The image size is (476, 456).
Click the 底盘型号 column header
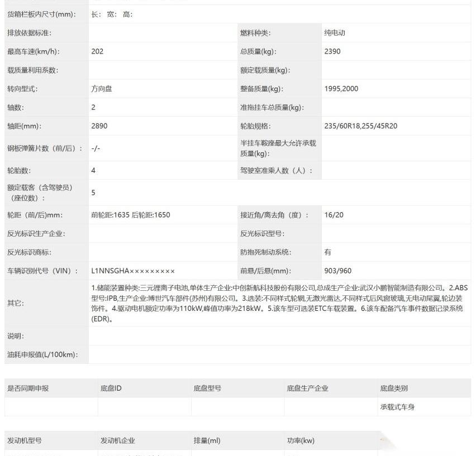pyautogui.click(x=207, y=388)
